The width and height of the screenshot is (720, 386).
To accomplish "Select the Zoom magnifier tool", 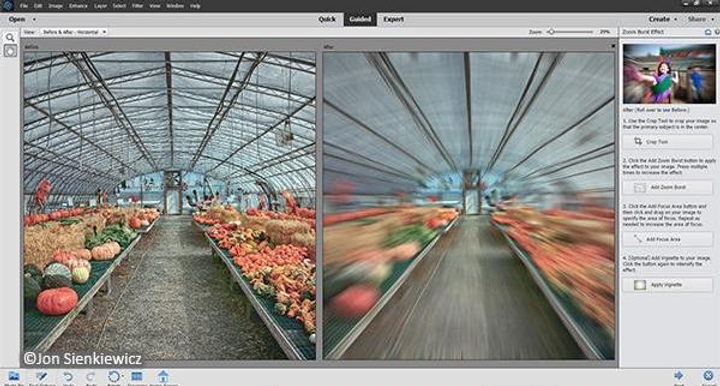I will click(x=10, y=38).
